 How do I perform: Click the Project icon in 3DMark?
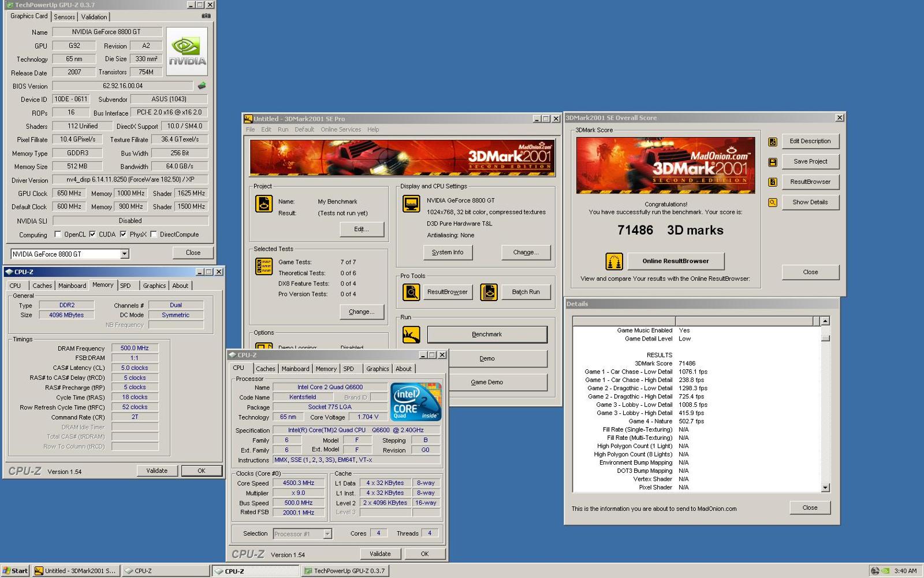pos(264,204)
